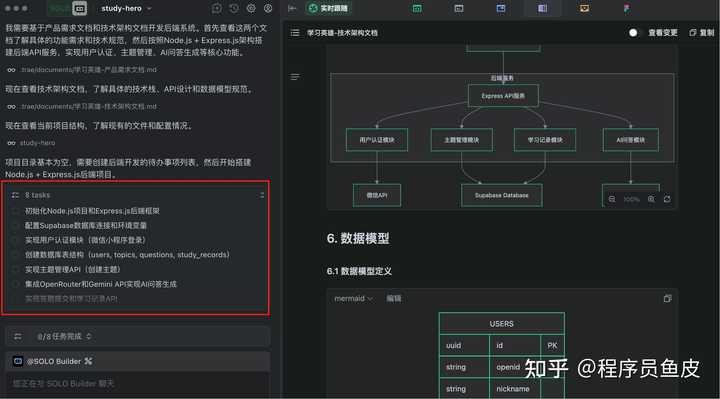Check the 初始化Node.js项目 task circle

pyautogui.click(x=16, y=211)
